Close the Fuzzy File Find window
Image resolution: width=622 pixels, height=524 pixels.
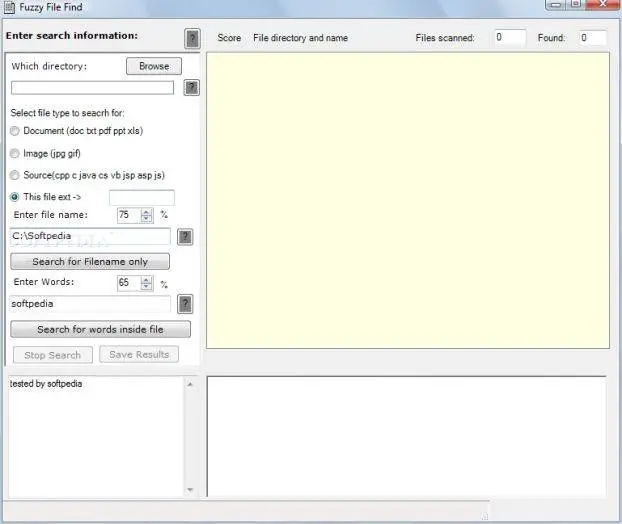[603, 5]
